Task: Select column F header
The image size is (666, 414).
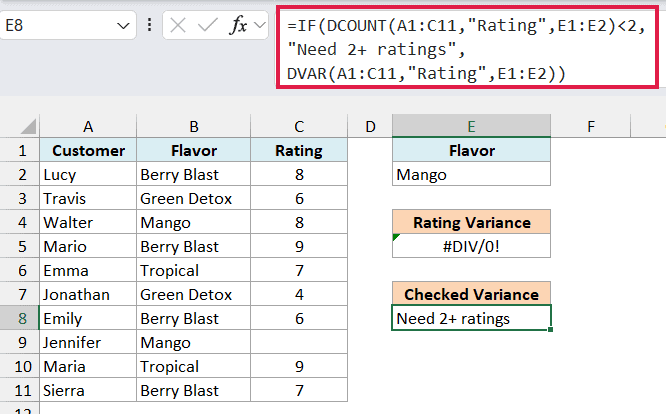Action: tap(591, 126)
